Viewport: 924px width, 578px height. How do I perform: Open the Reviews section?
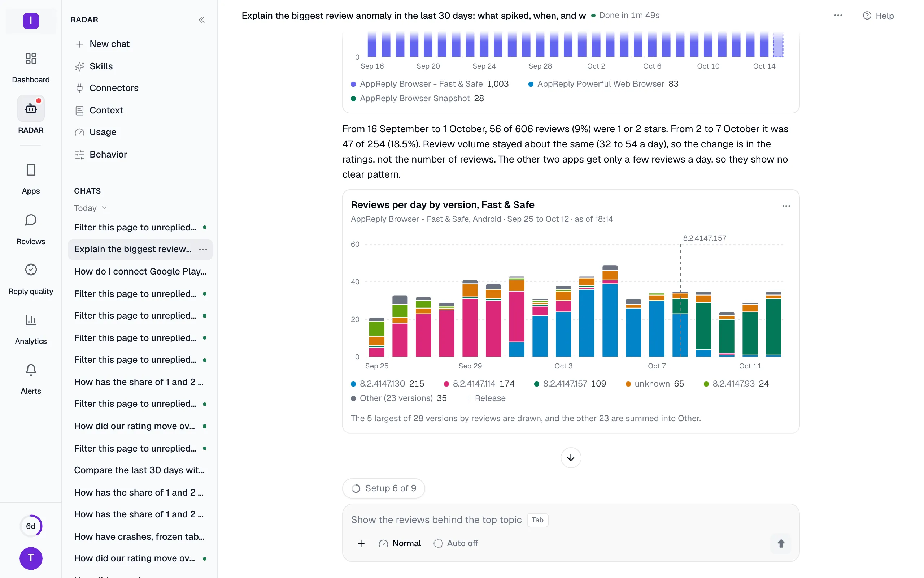tap(31, 229)
